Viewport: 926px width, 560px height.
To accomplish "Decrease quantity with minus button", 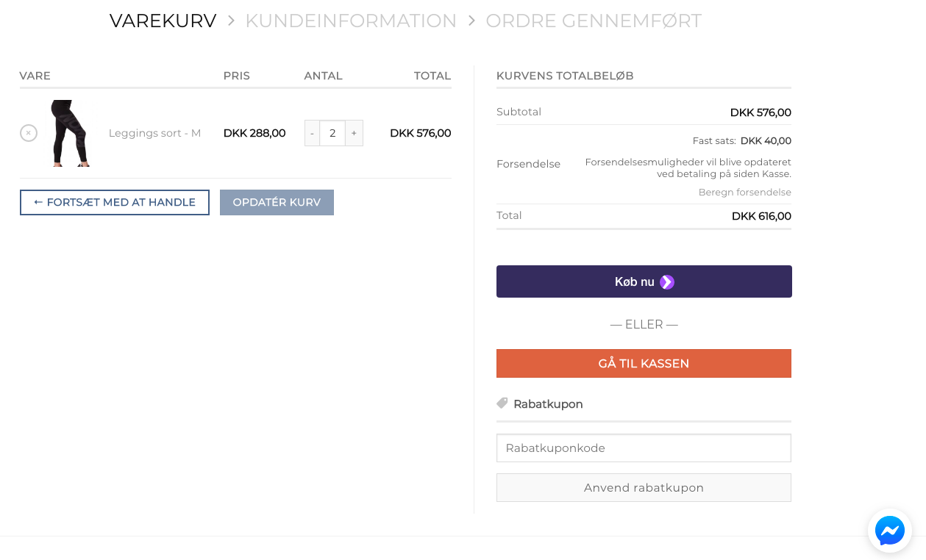I will [x=312, y=133].
